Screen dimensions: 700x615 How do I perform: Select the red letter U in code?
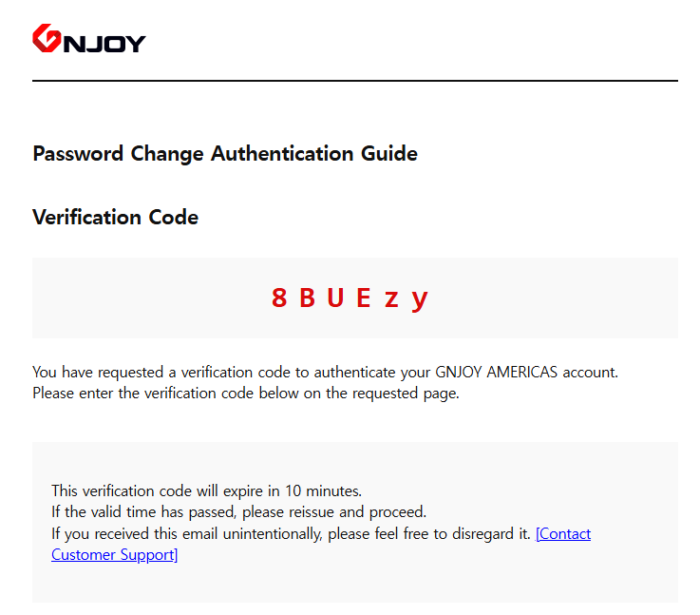(x=335, y=298)
